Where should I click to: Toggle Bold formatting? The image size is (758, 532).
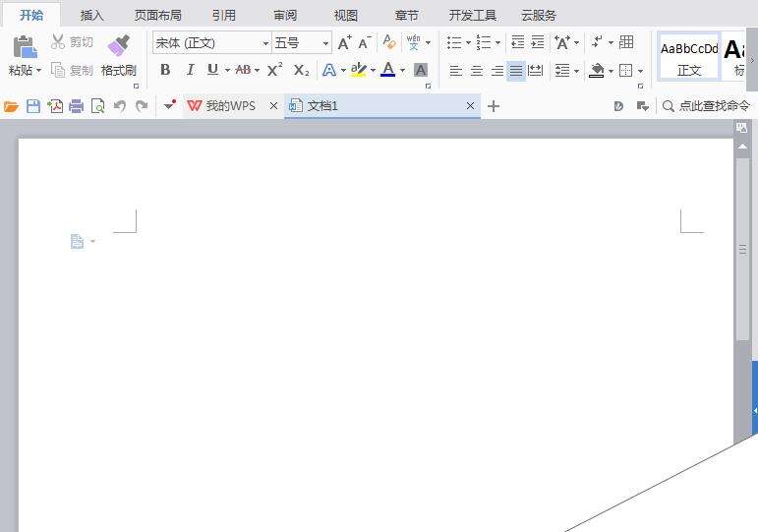165,70
